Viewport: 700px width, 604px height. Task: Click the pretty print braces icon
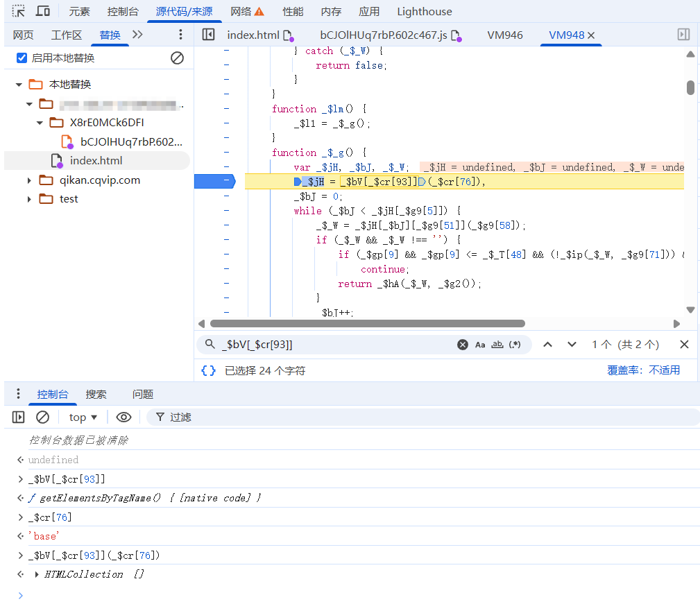tap(208, 370)
